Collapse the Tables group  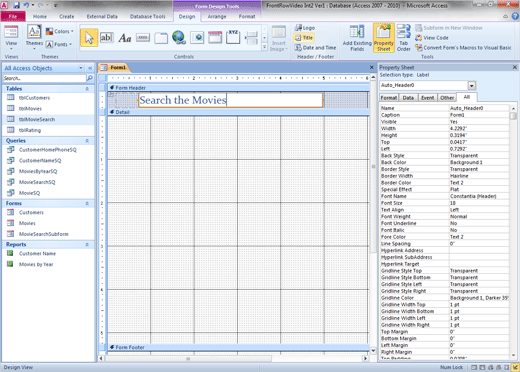87,89
